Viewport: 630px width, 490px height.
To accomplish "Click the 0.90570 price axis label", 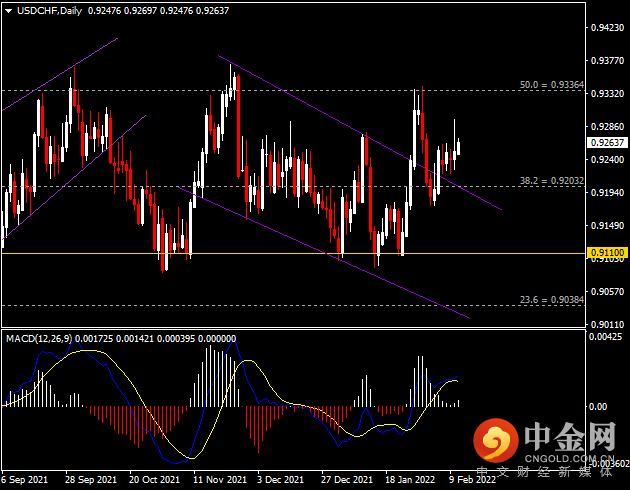I will 608,292.
